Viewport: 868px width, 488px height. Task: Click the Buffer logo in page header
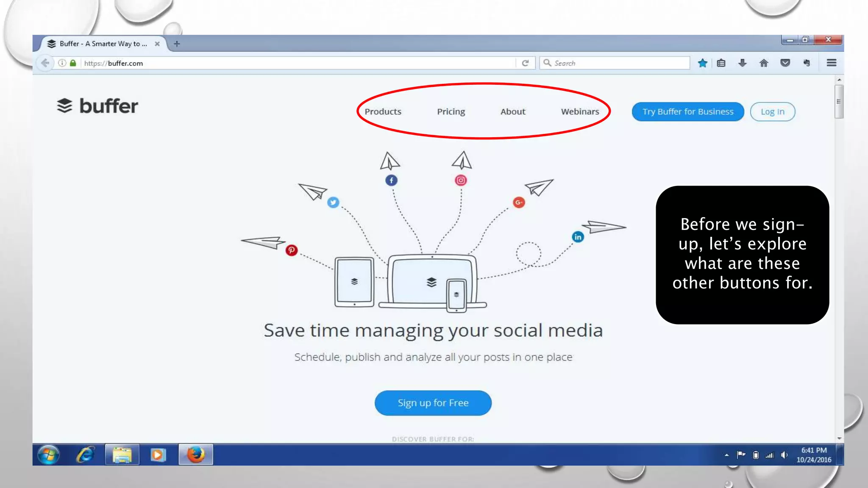tap(97, 106)
